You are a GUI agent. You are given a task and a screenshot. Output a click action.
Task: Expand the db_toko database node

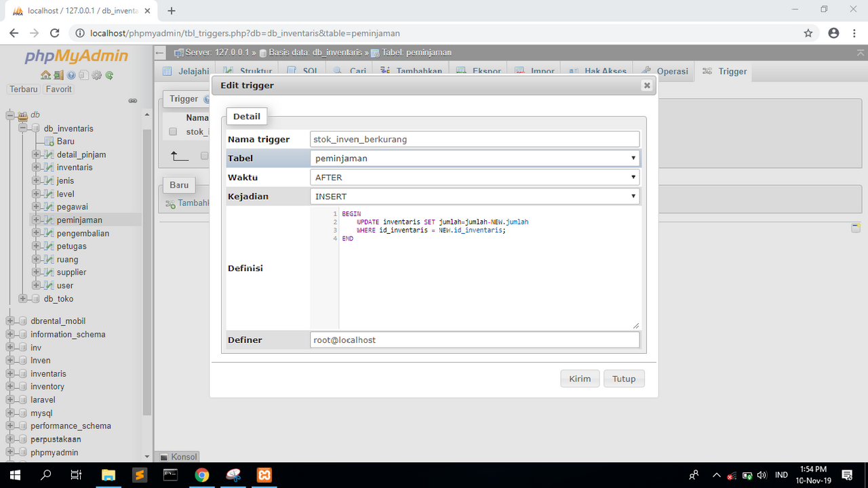21,298
